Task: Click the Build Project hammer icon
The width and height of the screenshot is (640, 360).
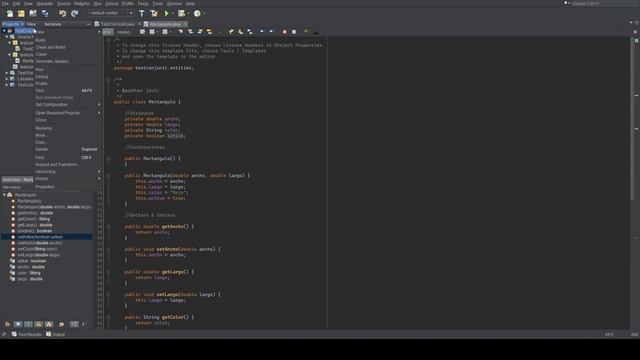Action: point(142,13)
